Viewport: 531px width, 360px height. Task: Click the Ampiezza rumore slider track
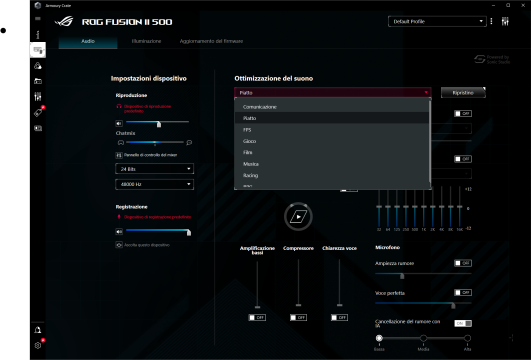pos(423,274)
